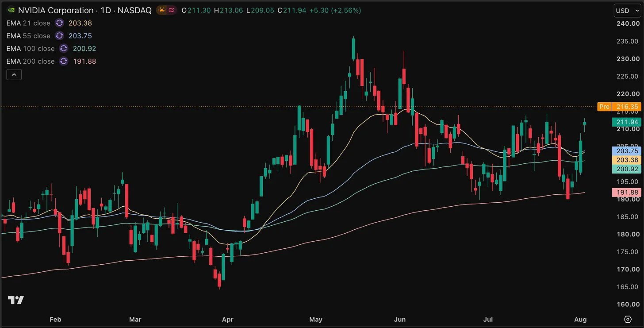644x328 pixels.
Task: Click the 160.00 price scale label
Action: pos(629,305)
